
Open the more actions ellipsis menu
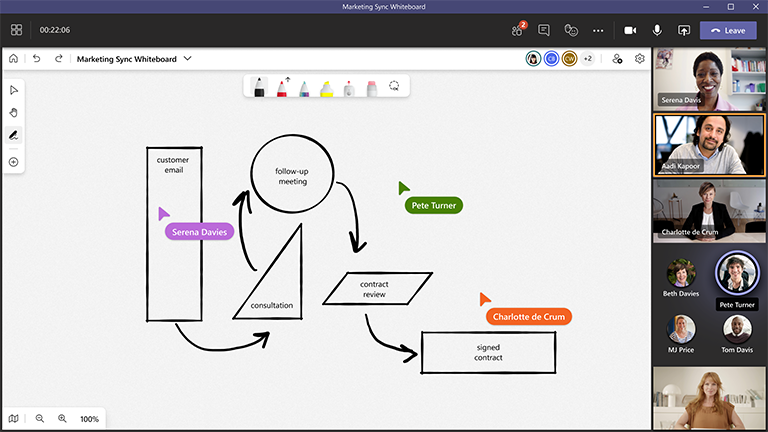click(x=598, y=30)
